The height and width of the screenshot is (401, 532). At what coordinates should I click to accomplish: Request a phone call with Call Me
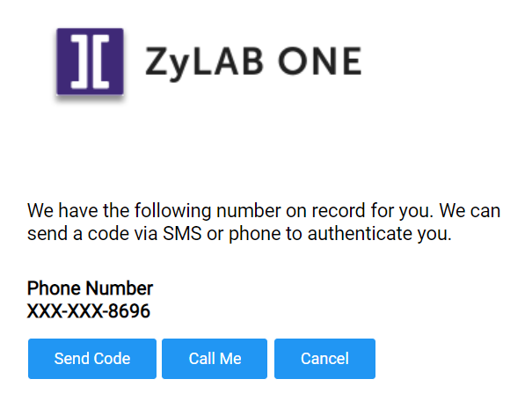point(215,359)
